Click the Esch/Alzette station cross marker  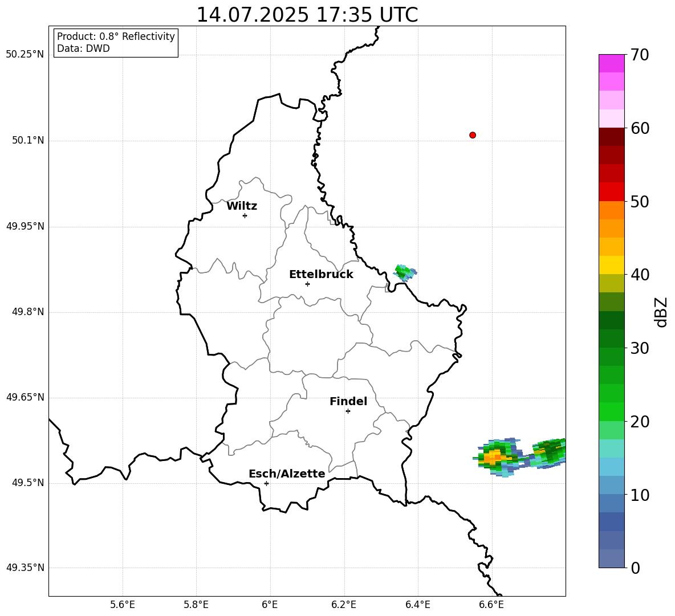[266, 483]
